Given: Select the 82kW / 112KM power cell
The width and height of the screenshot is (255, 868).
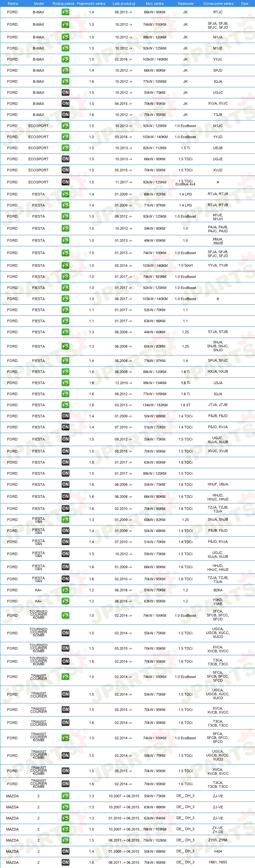Looking at the screenshot, I should [x=155, y=148].
